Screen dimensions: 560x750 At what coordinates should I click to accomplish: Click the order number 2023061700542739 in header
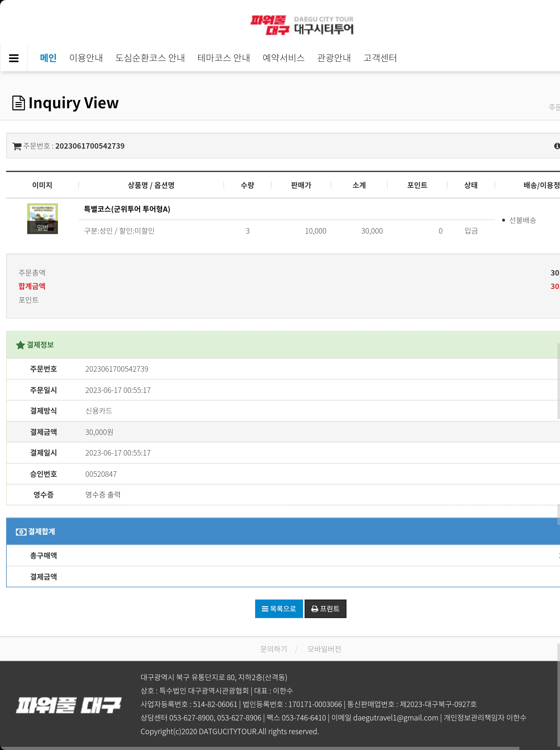90,146
